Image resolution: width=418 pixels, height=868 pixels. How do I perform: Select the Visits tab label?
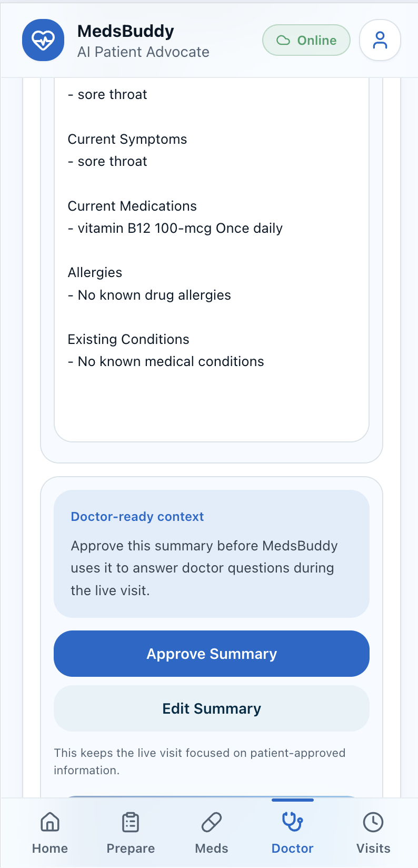[x=373, y=849]
